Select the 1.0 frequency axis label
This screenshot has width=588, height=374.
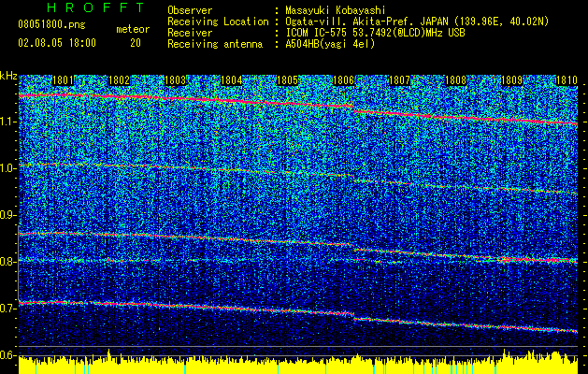coord(8,168)
